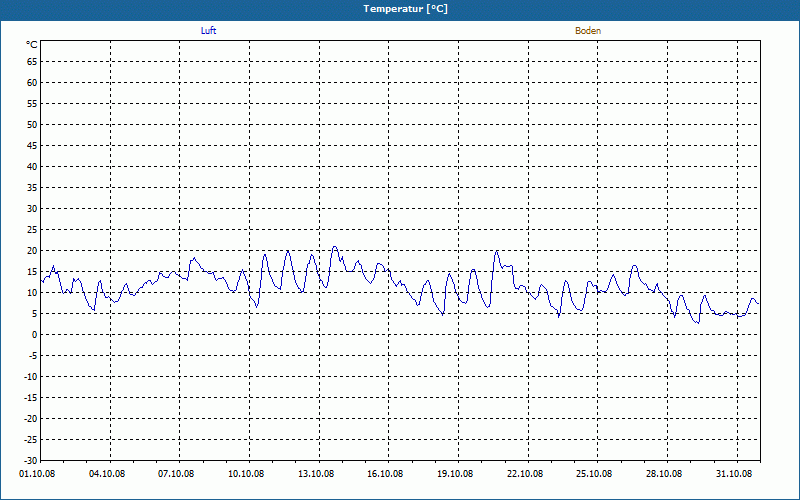The height and width of the screenshot is (500, 800).
Task: Click the Temperatur [°C] title bar
Action: (x=400, y=10)
